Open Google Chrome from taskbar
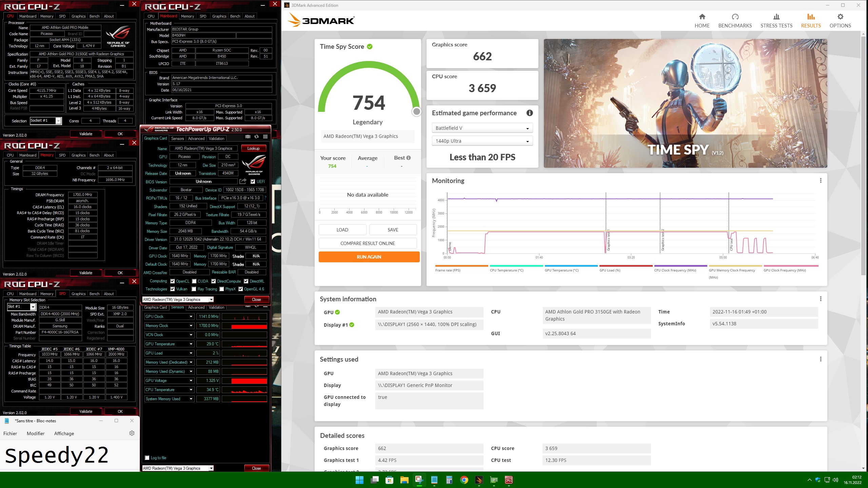The width and height of the screenshot is (868, 488). click(x=464, y=480)
